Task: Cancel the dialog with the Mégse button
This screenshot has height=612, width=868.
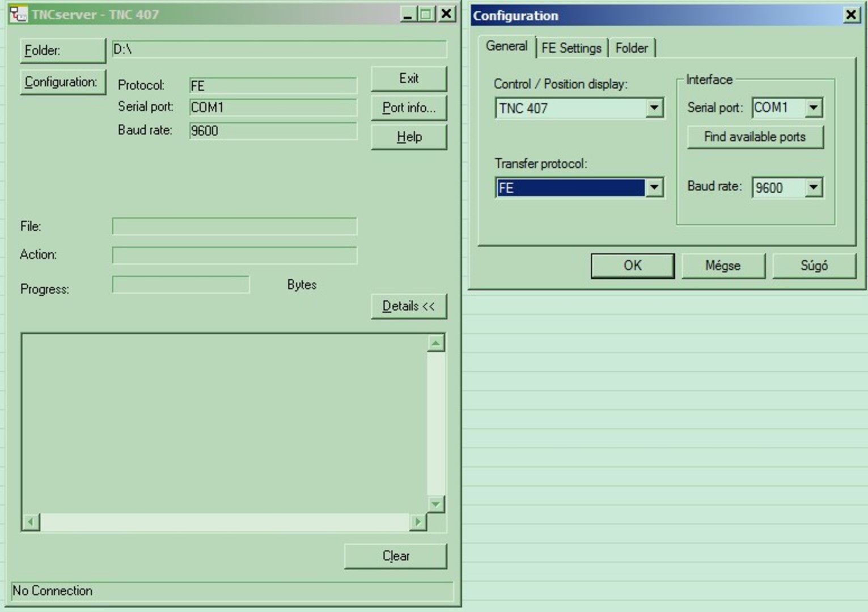Action: pyautogui.click(x=723, y=266)
